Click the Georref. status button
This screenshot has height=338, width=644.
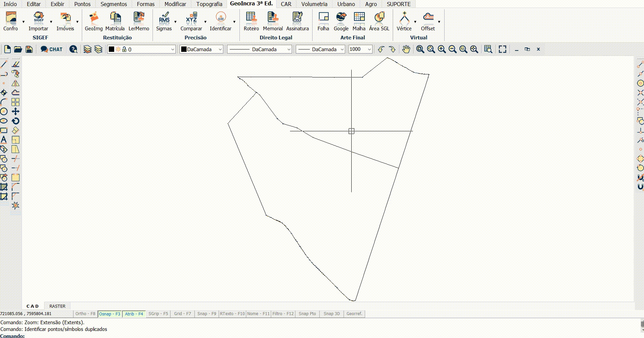354,314
